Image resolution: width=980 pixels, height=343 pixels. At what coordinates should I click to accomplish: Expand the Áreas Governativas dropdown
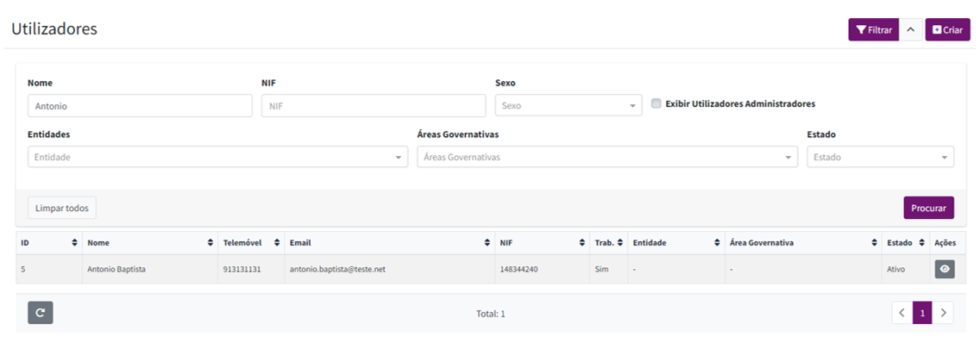pos(607,157)
